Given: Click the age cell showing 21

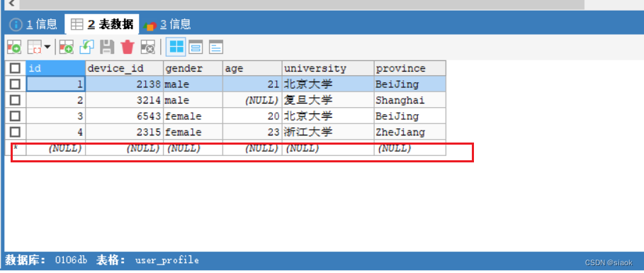Looking at the screenshot, I should point(253,84).
